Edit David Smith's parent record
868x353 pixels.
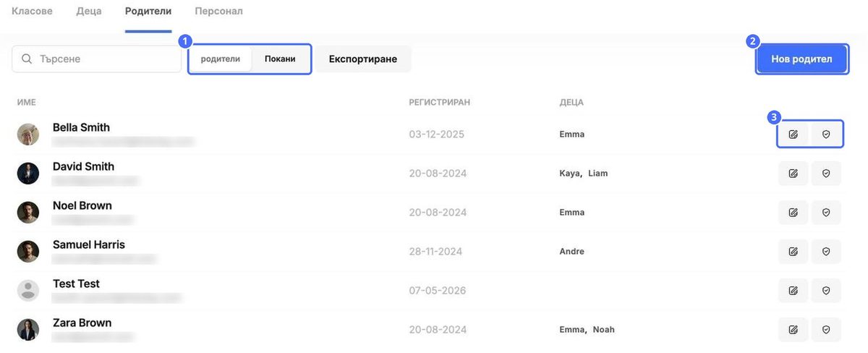[x=793, y=174]
